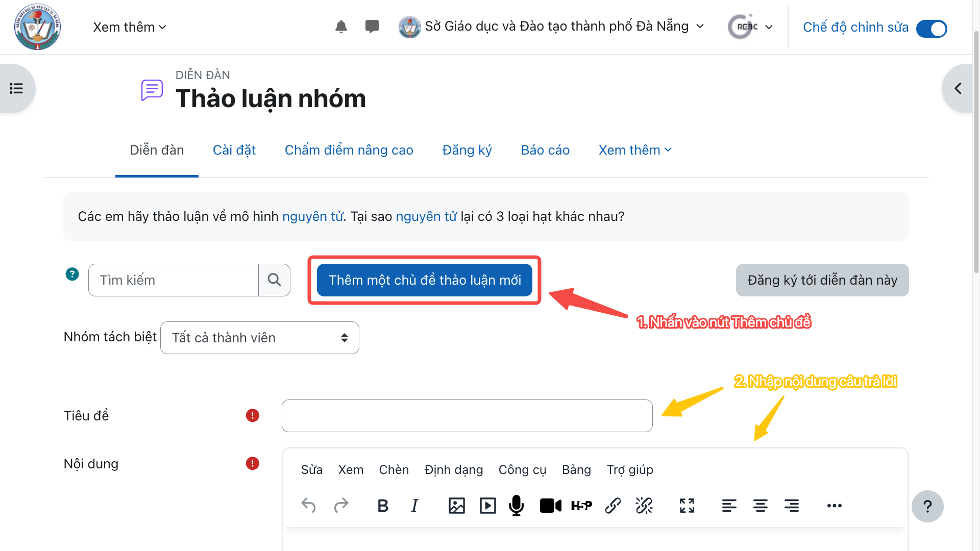The width and height of the screenshot is (980, 551).
Task: Record audio with microphone icon
Action: click(x=516, y=506)
